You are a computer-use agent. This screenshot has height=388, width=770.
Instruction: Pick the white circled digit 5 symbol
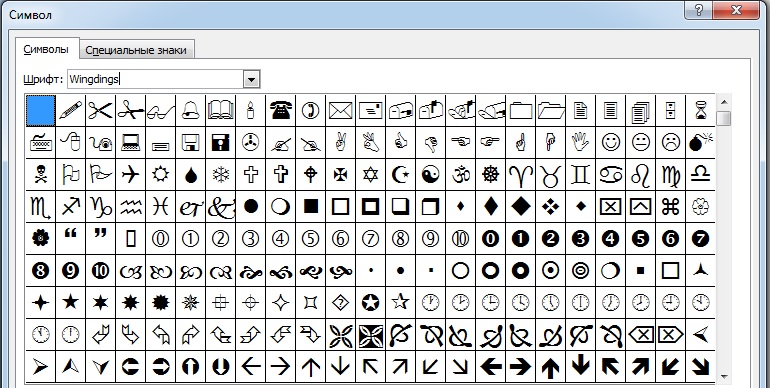tap(310, 239)
